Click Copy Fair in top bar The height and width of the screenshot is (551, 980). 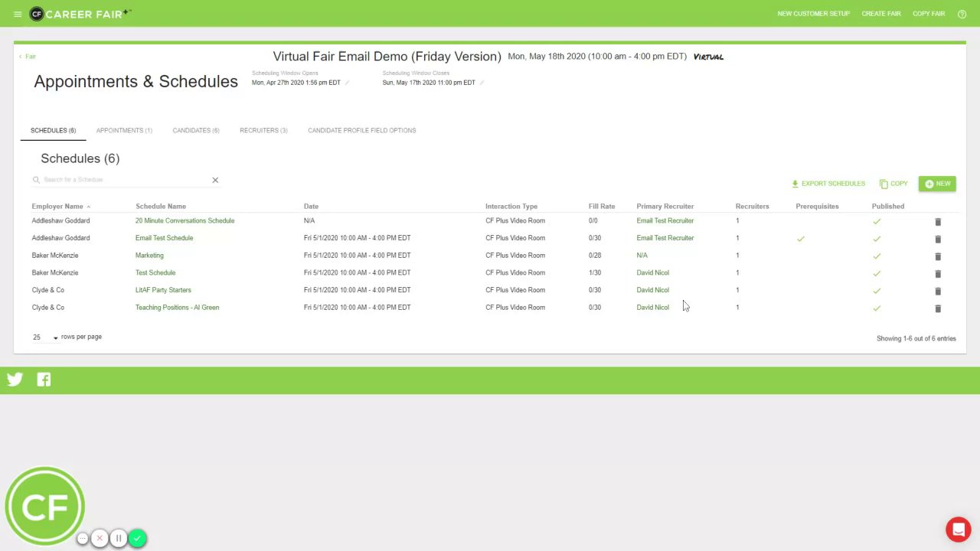(929, 14)
